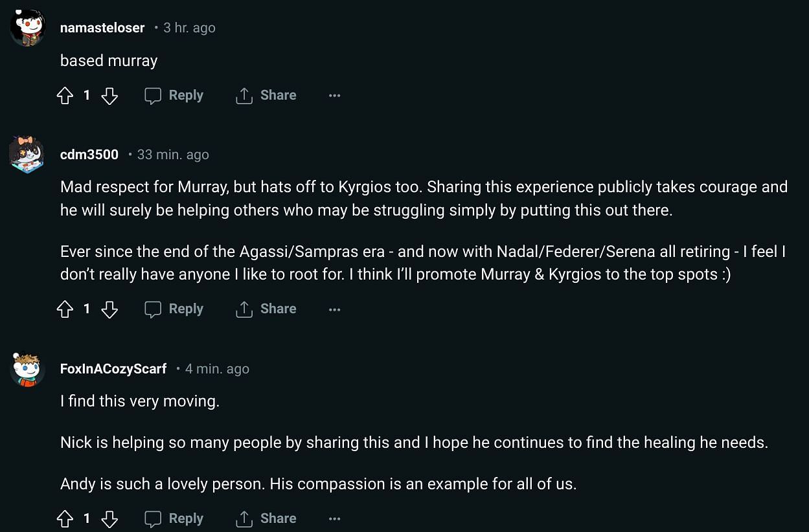Open more options on FoxInACozyScarf's comment
Viewport: 809px width, 532px height.
334,518
